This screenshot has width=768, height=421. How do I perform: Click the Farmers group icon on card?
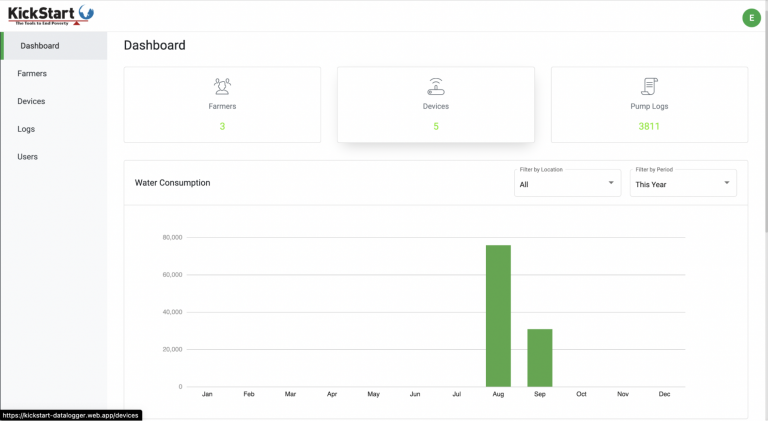pos(222,86)
